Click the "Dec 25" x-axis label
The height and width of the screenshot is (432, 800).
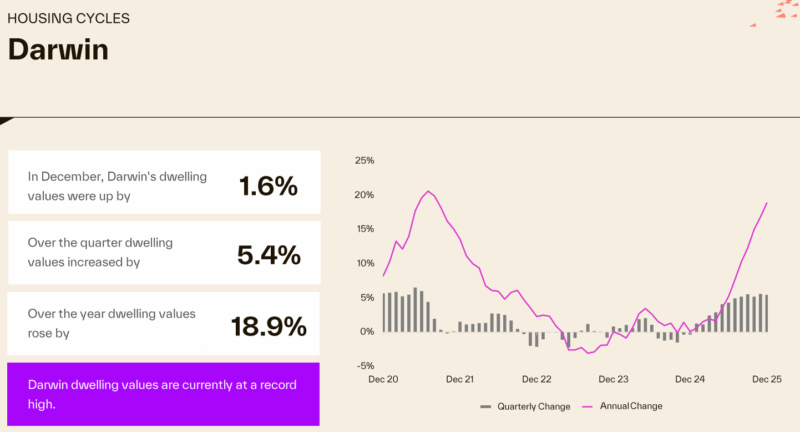click(766, 380)
